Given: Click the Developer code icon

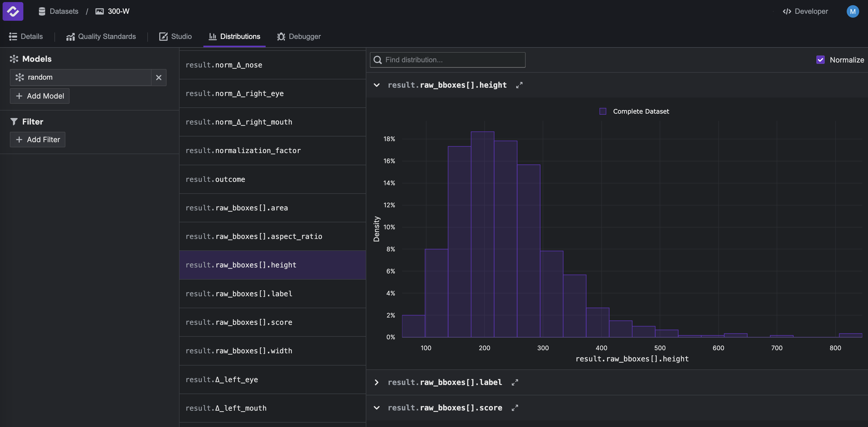Looking at the screenshot, I should (787, 11).
